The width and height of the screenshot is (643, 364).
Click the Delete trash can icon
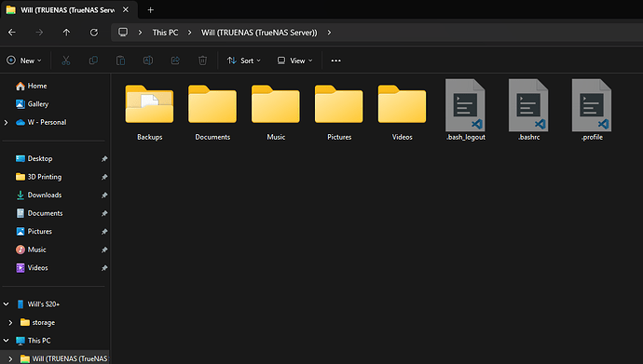[x=202, y=61]
